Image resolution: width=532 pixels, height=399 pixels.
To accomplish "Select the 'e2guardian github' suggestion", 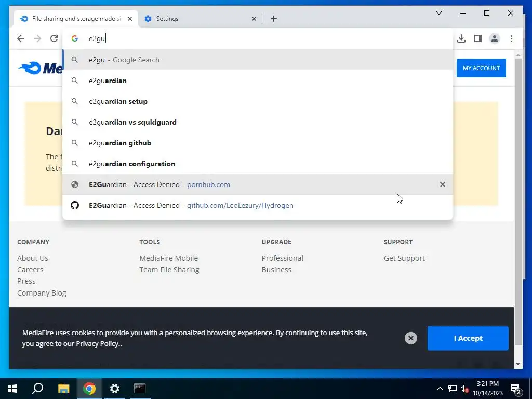I will click(258, 143).
